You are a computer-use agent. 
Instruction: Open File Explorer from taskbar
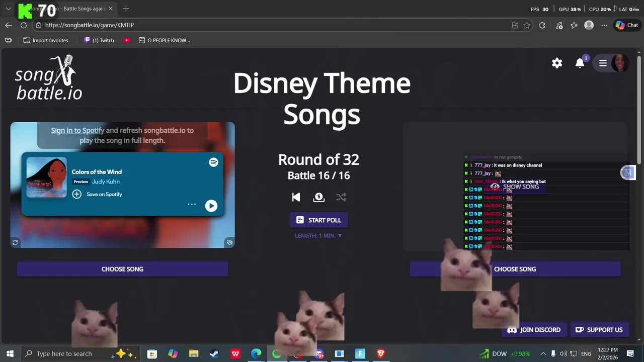point(194,353)
